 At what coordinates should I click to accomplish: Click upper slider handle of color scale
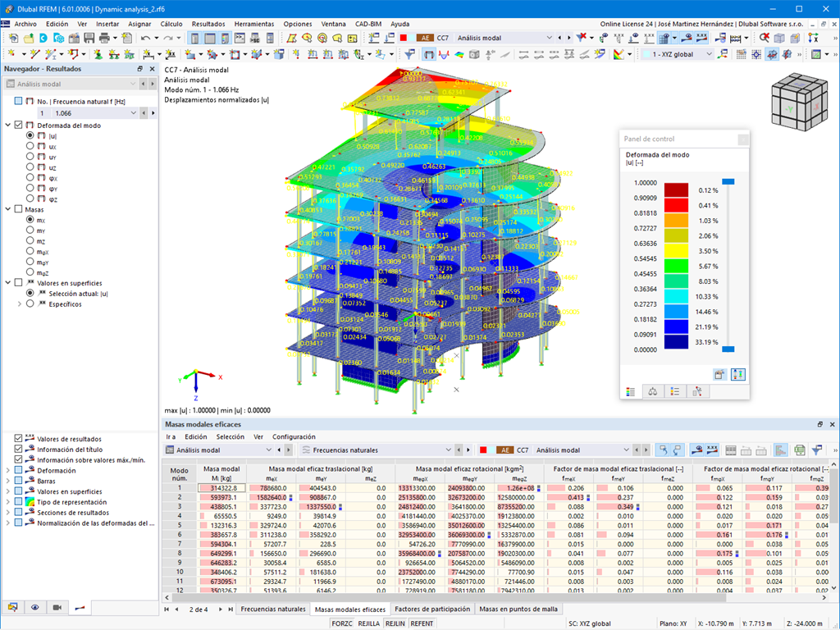tap(728, 181)
